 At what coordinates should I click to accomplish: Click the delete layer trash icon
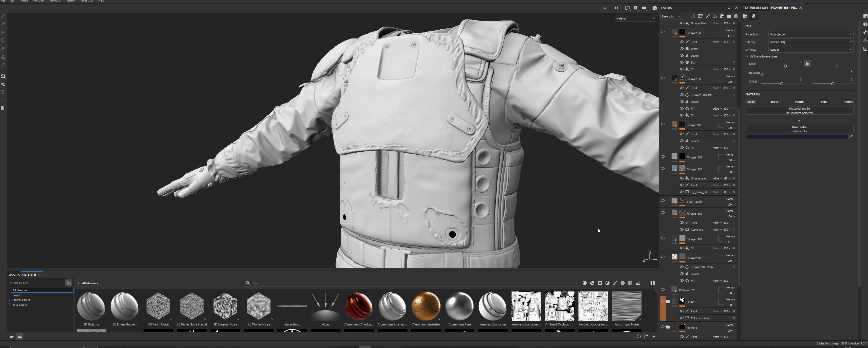(x=736, y=16)
